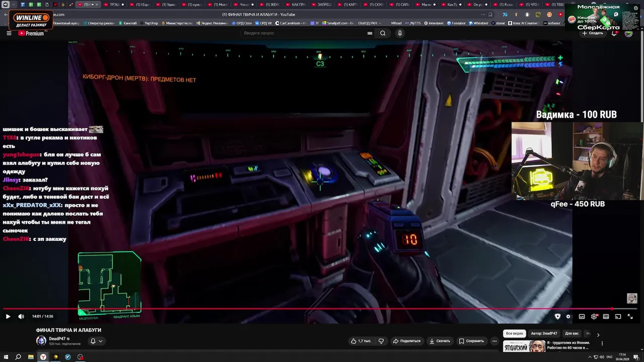Show more filter chips with right arrow

598,334
